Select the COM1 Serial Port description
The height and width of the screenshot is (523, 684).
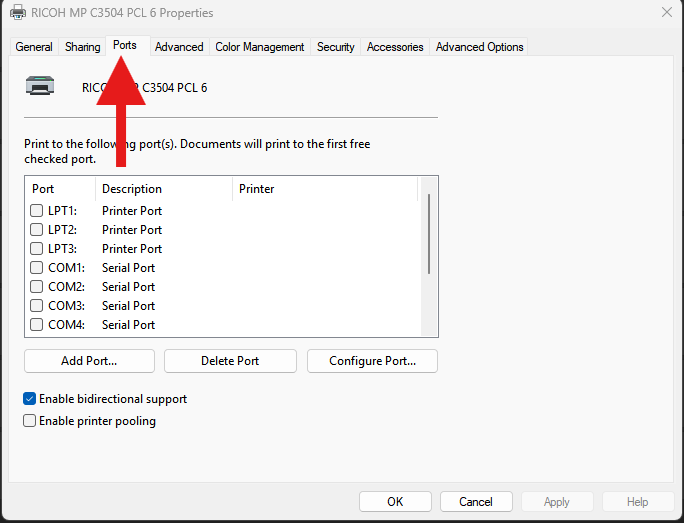(128, 267)
